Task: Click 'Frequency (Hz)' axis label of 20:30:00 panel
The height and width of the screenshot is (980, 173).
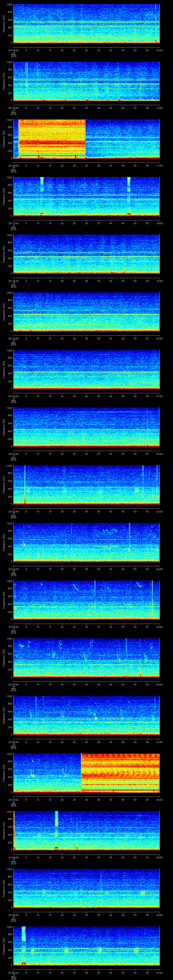Action: coord(4,946)
